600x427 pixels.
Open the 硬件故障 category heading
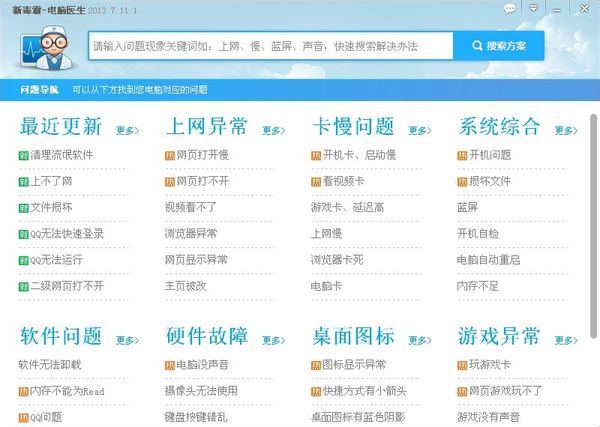pyautogui.click(x=207, y=336)
